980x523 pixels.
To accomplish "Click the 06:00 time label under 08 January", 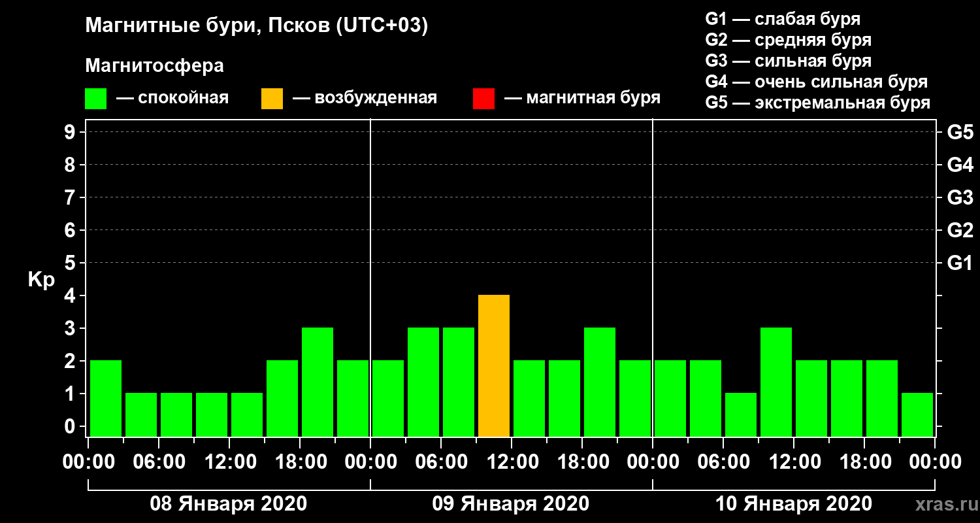I will click(x=159, y=462).
